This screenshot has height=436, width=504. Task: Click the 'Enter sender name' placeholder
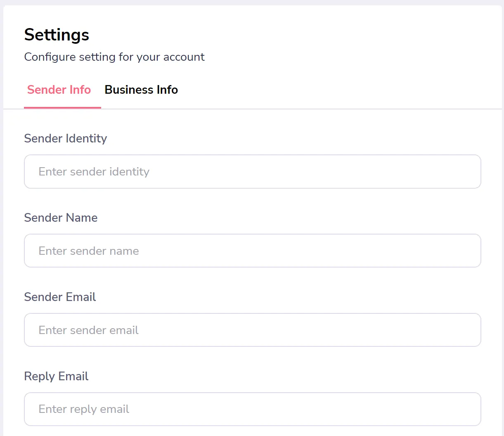pos(89,251)
